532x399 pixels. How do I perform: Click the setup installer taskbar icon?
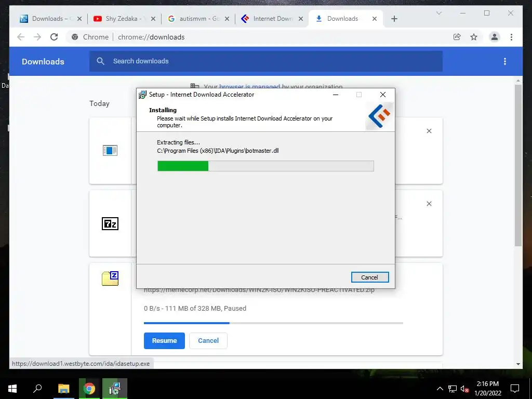[x=115, y=389]
